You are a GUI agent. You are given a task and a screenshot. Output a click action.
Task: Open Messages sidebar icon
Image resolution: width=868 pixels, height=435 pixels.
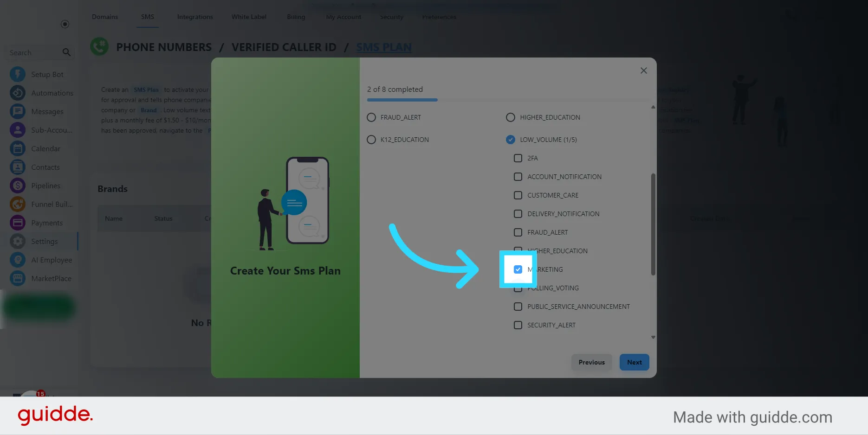coord(18,111)
